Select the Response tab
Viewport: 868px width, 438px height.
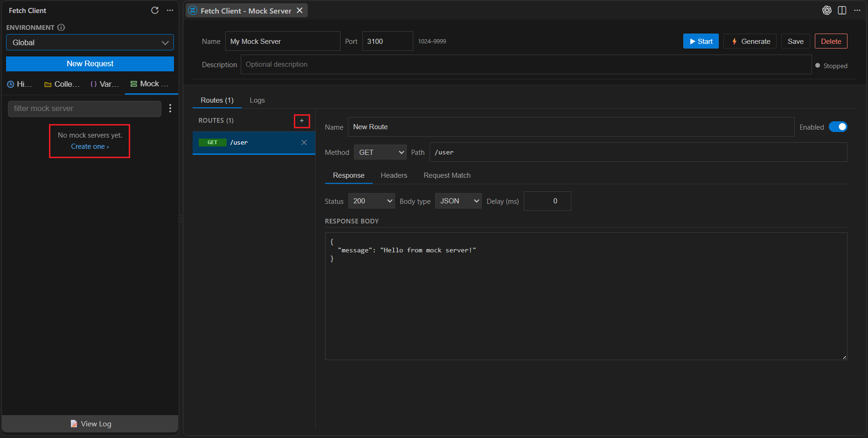pyautogui.click(x=349, y=175)
